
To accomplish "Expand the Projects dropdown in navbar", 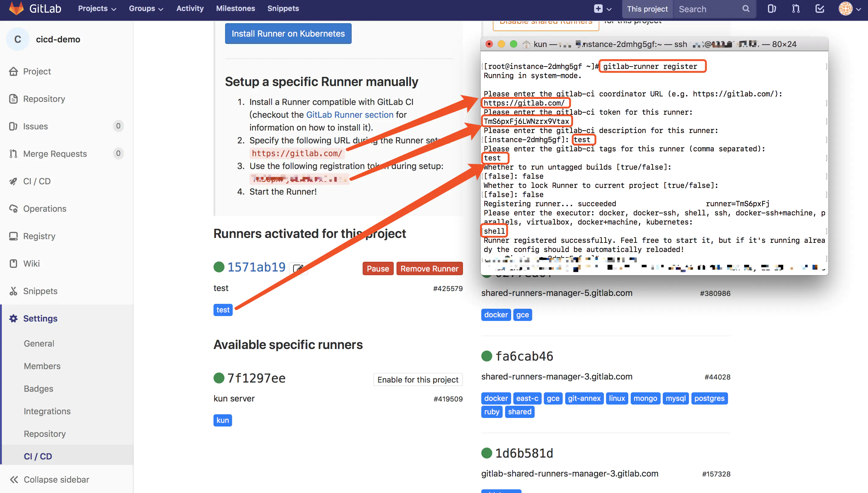I will click(x=97, y=9).
